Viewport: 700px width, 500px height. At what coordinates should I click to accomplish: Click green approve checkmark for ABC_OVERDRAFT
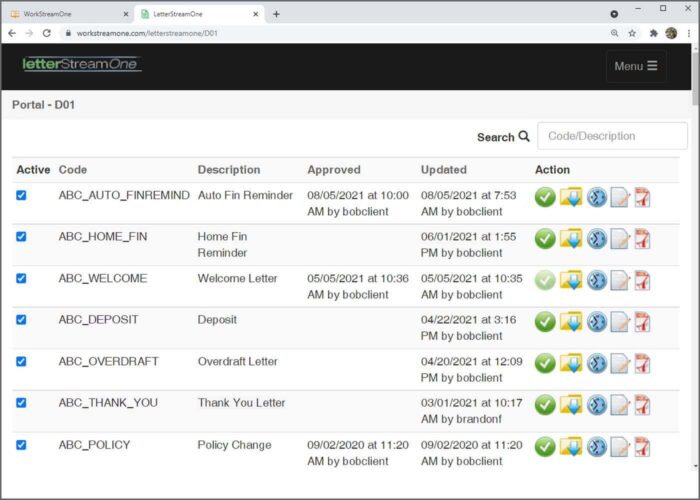(x=545, y=363)
